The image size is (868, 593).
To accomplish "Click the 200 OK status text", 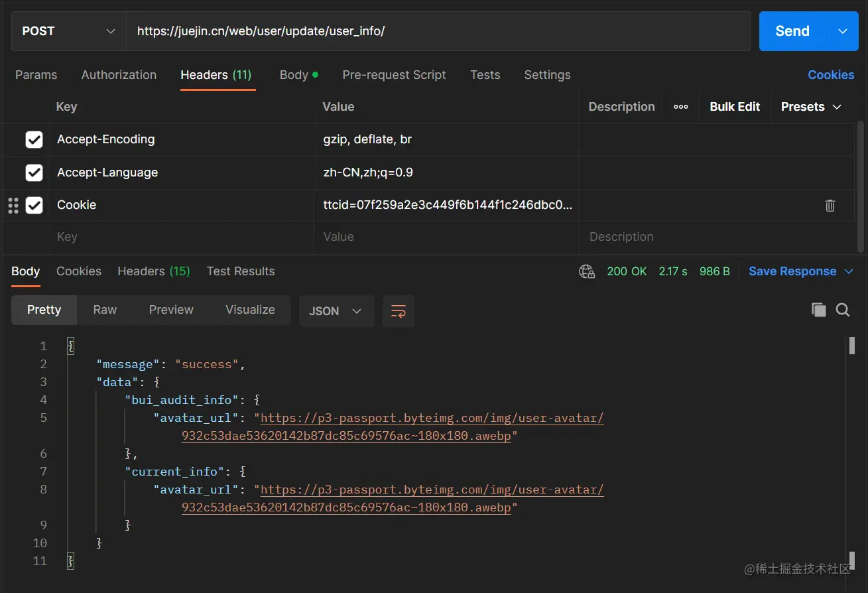I will pyautogui.click(x=627, y=271).
